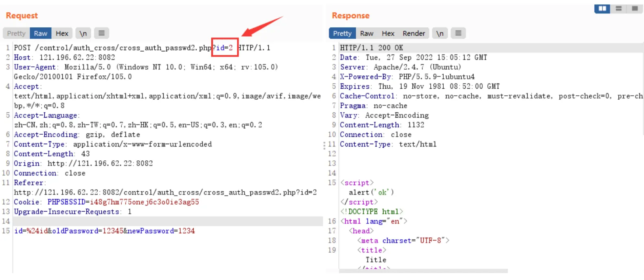The width and height of the screenshot is (644, 280).
Task: Click the html lang="en" line
Action: click(x=373, y=221)
